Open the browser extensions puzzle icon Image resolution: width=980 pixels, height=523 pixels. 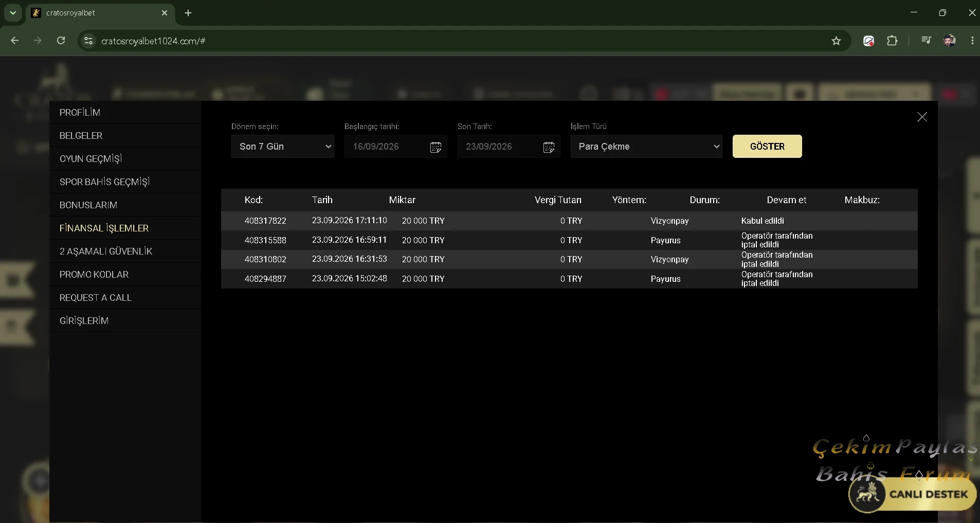point(893,41)
